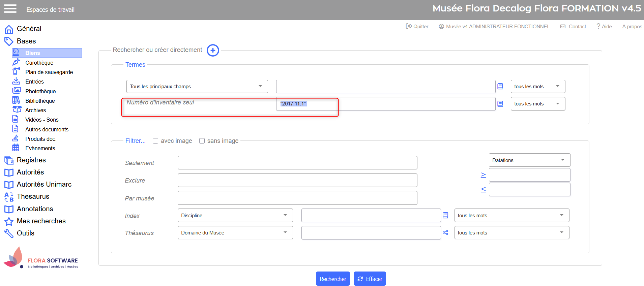Viewport: 644px width, 286px height.
Task: Expand the Discipline index dropdown
Action: (x=235, y=216)
